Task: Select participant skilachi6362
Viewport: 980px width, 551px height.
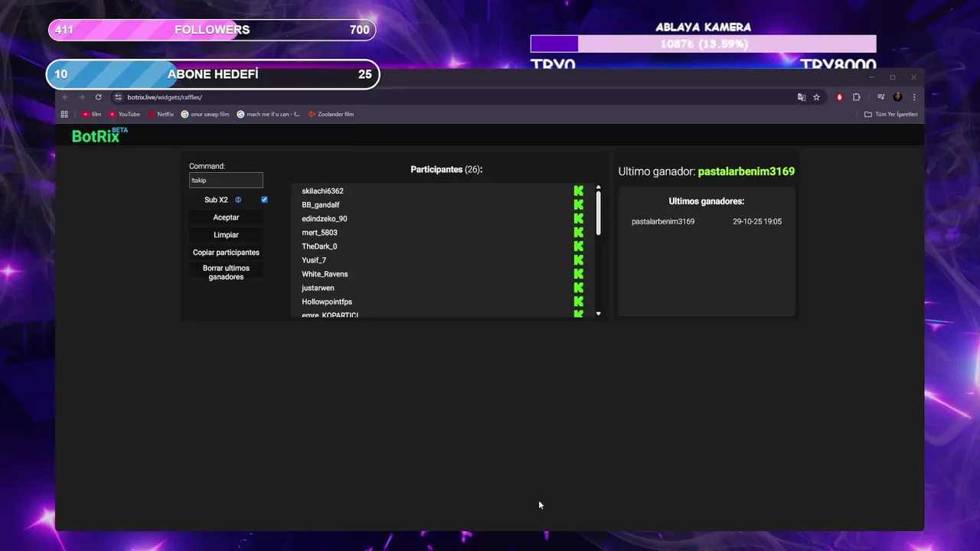Action: coord(322,191)
